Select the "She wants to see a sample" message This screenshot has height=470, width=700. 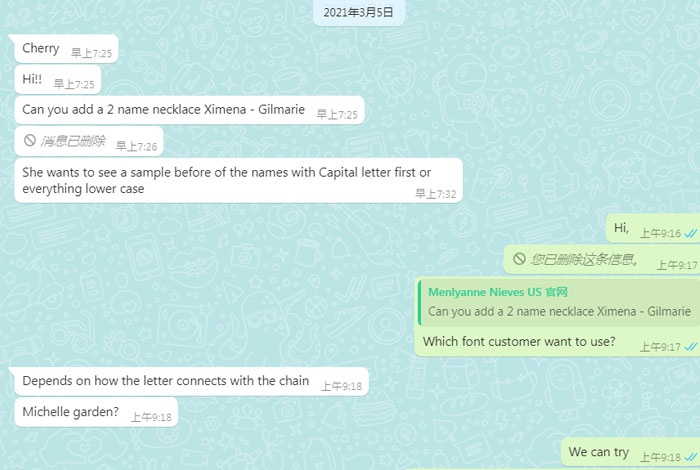pos(238,180)
